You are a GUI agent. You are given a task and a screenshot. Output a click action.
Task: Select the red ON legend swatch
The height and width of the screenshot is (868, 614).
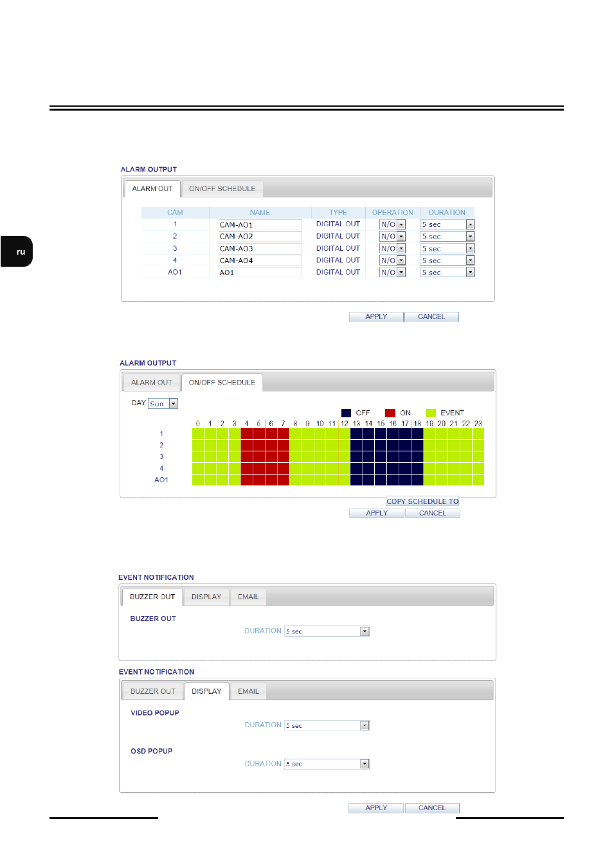point(390,413)
